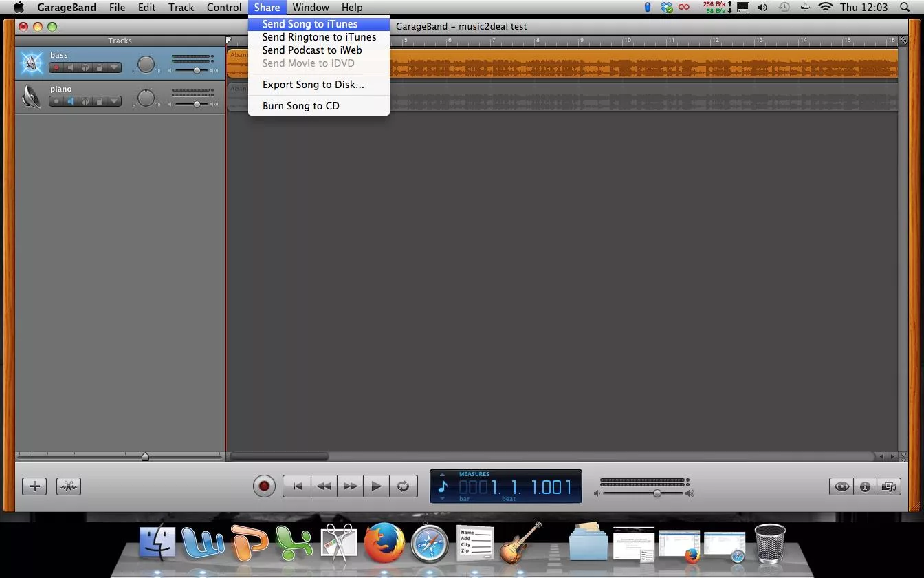Select Export Song to Disk

click(x=313, y=84)
